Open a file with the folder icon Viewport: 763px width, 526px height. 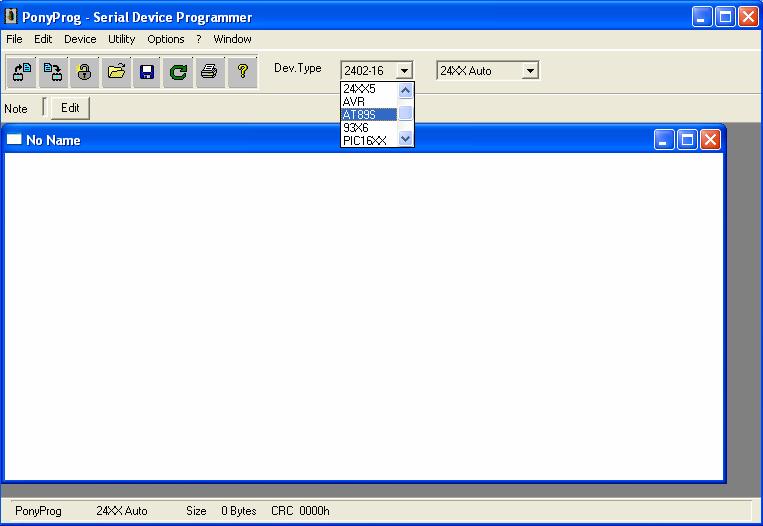coord(116,73)
